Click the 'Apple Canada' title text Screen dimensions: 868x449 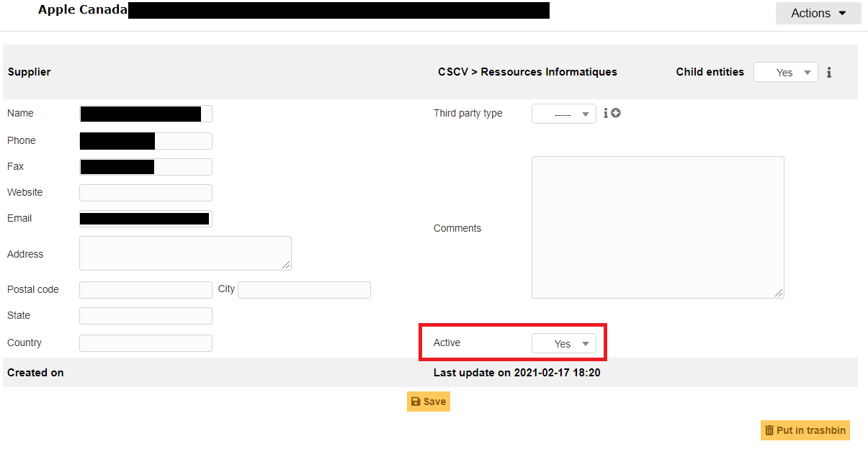click(x=83, y=10)
